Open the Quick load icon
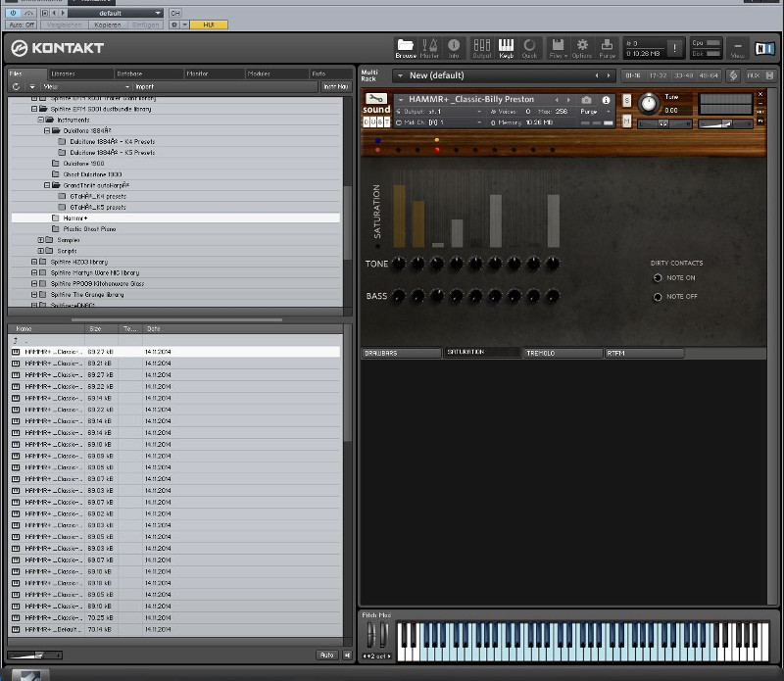This screenshot has width=784, height=681. point(529,48)
